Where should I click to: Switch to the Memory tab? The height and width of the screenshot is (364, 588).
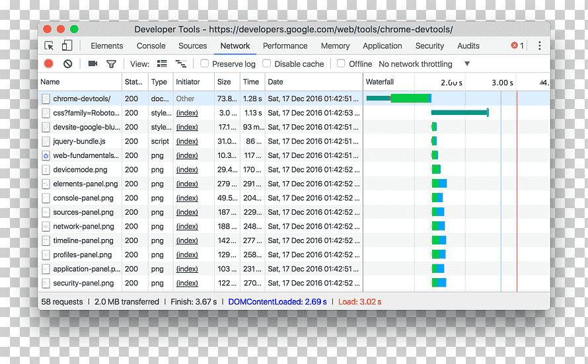(x=335, y=46)
